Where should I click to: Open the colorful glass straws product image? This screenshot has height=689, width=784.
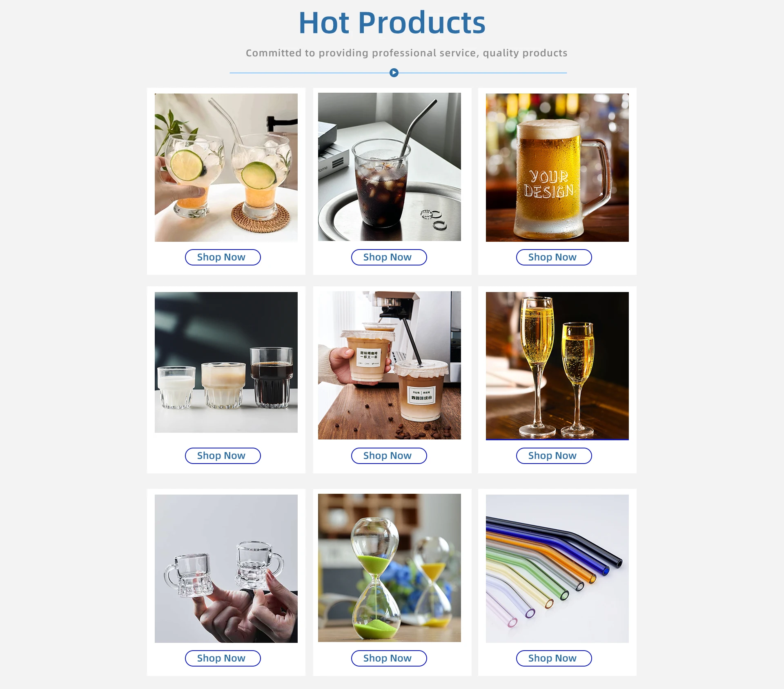tap(557, 569)
